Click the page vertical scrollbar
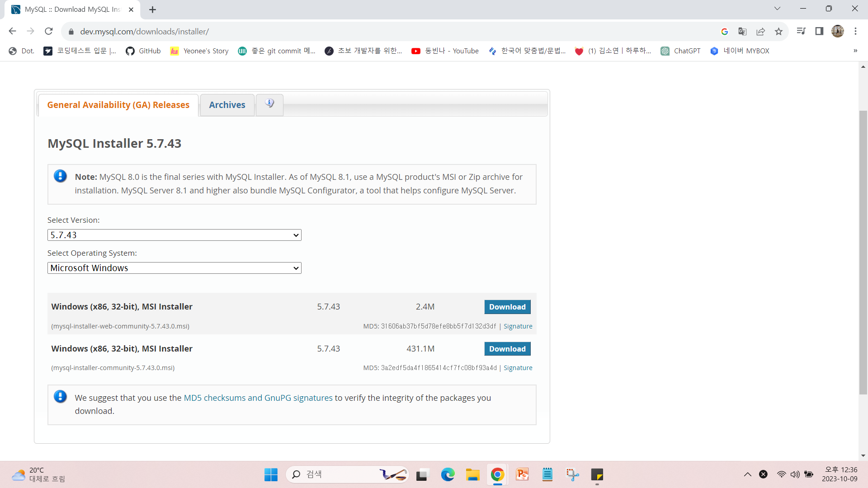The image size is (868, 488). [863, 253]
